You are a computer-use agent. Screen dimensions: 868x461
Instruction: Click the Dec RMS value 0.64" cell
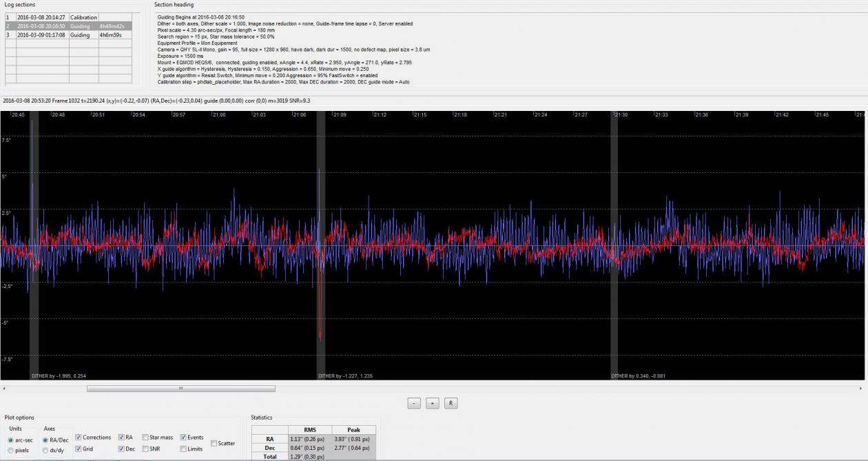(309, 447)
